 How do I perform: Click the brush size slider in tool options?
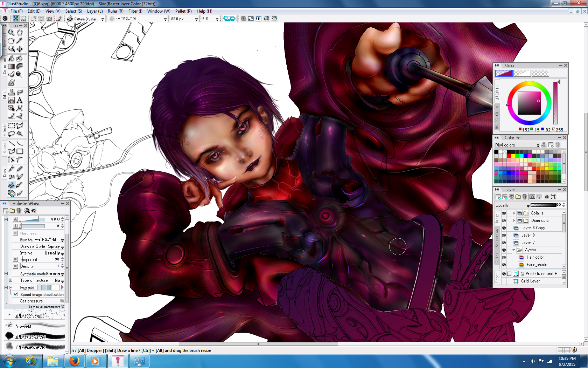click(x=32, y=219)
